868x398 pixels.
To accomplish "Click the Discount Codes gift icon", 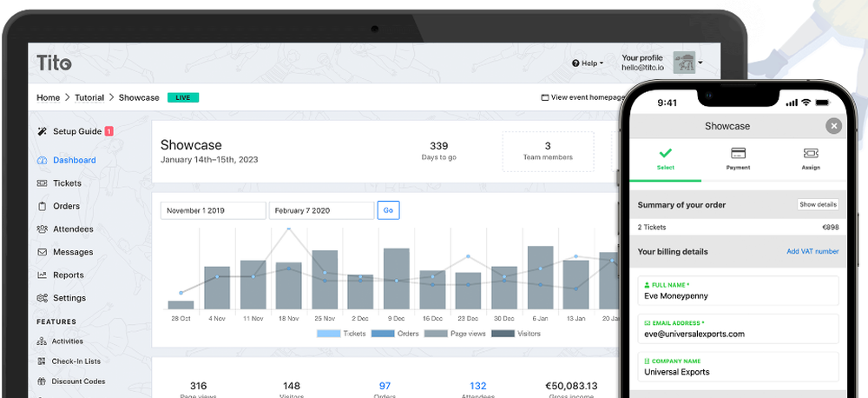I will click(42, 381).
